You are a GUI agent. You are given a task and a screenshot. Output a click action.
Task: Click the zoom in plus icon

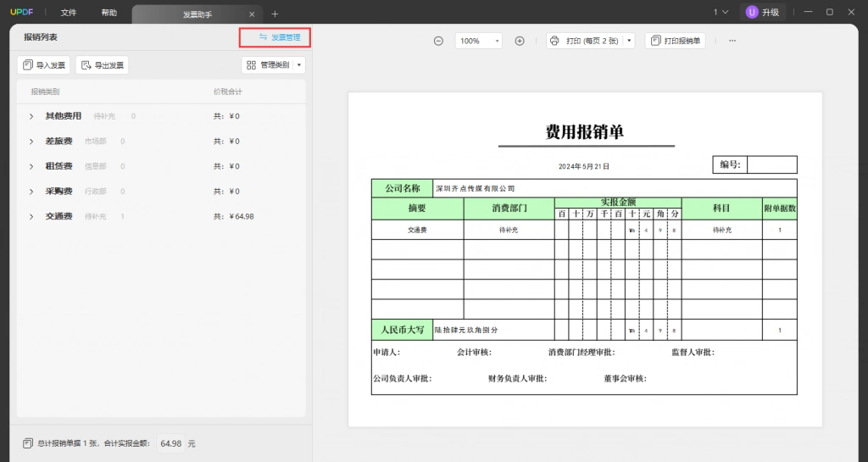point(520,41)
